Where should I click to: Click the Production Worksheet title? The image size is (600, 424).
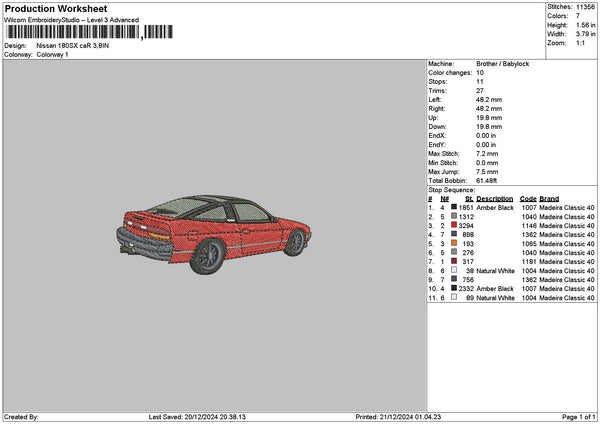click(56, 8)
